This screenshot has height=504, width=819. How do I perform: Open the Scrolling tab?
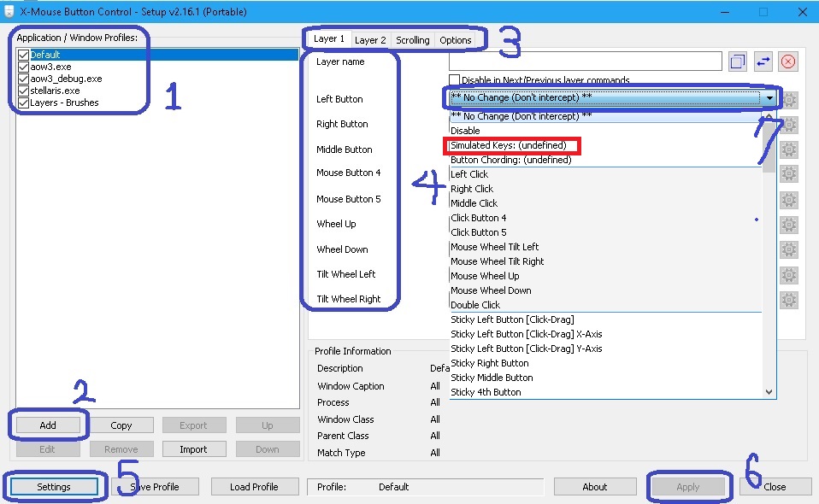click(413, 40)
